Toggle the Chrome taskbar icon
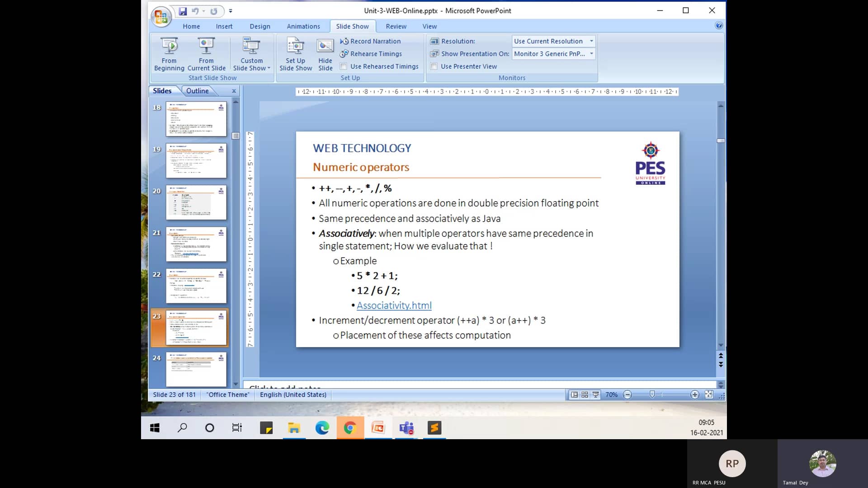Image resolution: width=868 pixels, height=488 pixels. [x=350, y=427]
